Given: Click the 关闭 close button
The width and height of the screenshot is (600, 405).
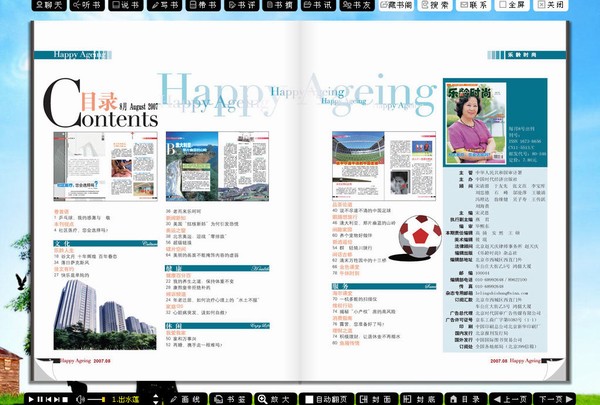Looking at the screenshot, I should (x=551, y=5).
